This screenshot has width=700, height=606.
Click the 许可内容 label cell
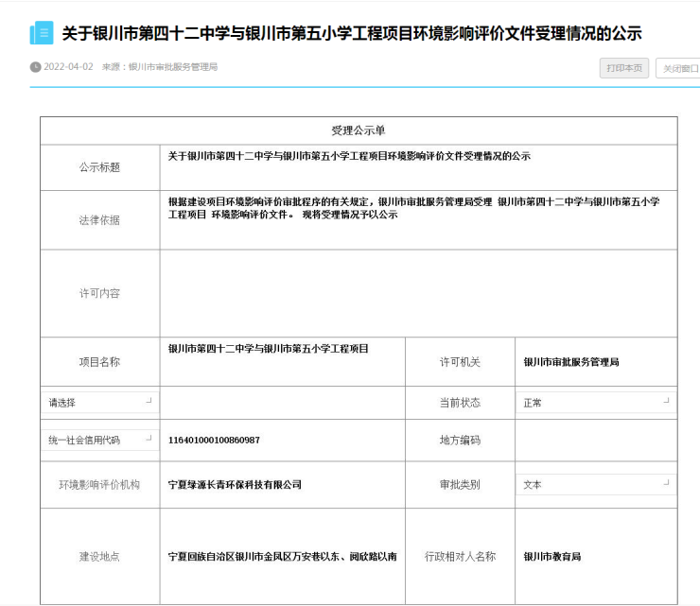coord(100,293)
